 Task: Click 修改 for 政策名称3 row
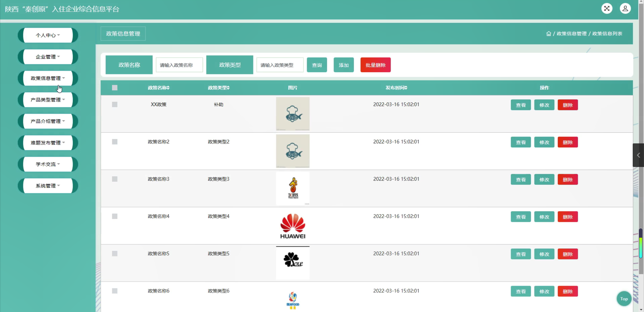tap(544, 179)
